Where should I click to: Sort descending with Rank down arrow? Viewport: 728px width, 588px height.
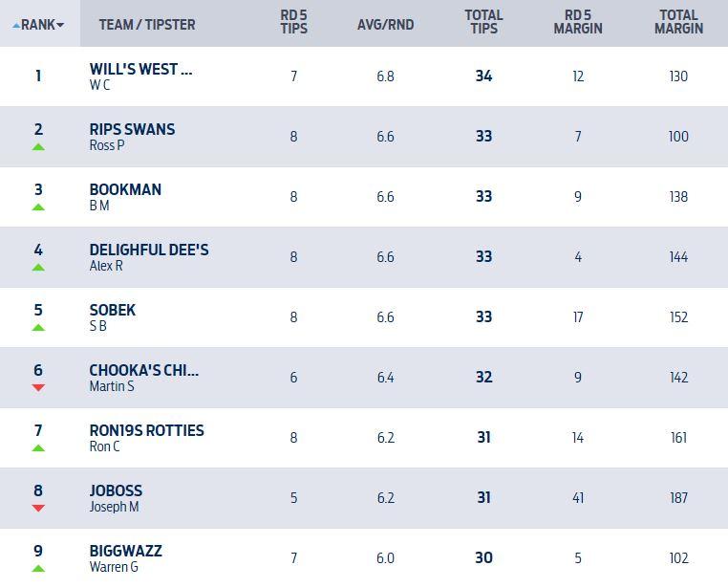pos(61,25)
